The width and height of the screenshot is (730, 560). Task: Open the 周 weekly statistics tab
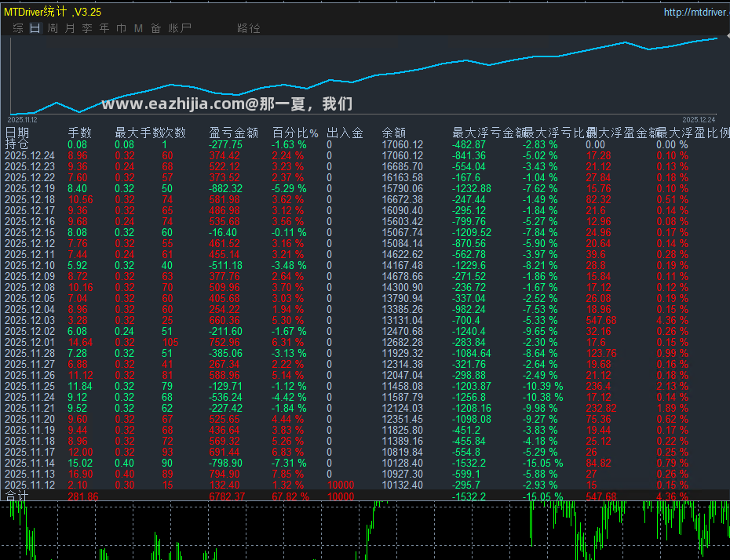click(x=53, y=28)
